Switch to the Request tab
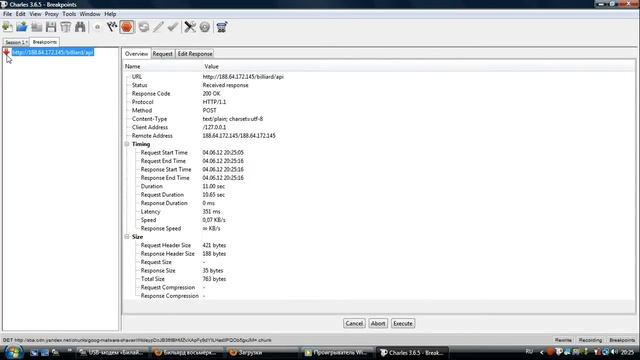The width and height of the screenshot is (640, 360). click(162, 54)
